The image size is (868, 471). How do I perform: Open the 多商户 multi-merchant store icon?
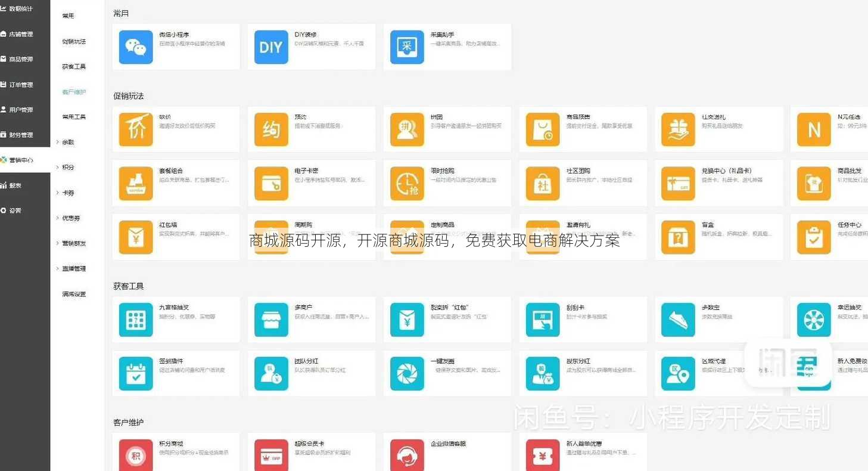point(271,320)
